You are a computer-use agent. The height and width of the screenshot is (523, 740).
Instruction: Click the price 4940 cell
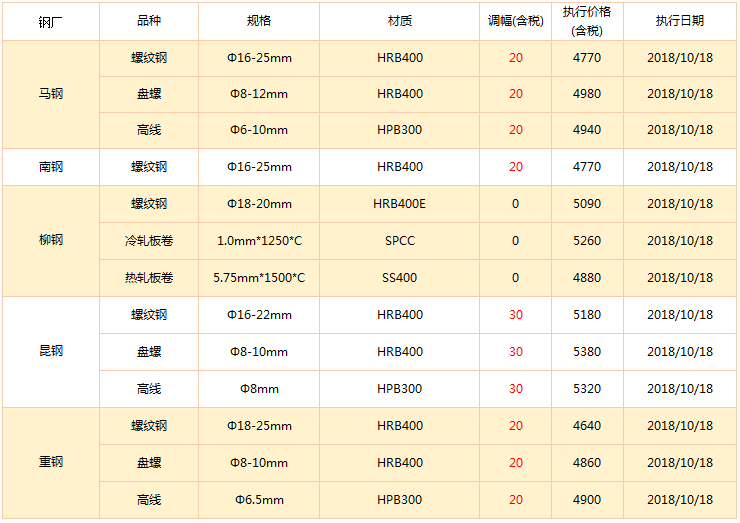pyautogui.click(x=587, y=130)
